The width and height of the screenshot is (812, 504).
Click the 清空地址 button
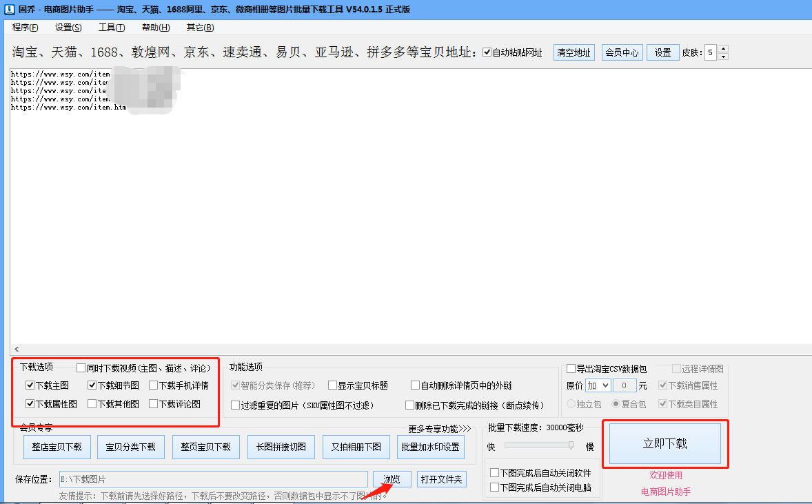pyautogui.click(x=574, y=52)
